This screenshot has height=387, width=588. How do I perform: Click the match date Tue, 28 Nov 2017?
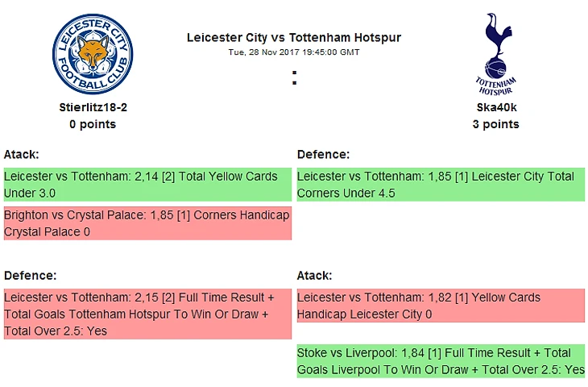293,52
